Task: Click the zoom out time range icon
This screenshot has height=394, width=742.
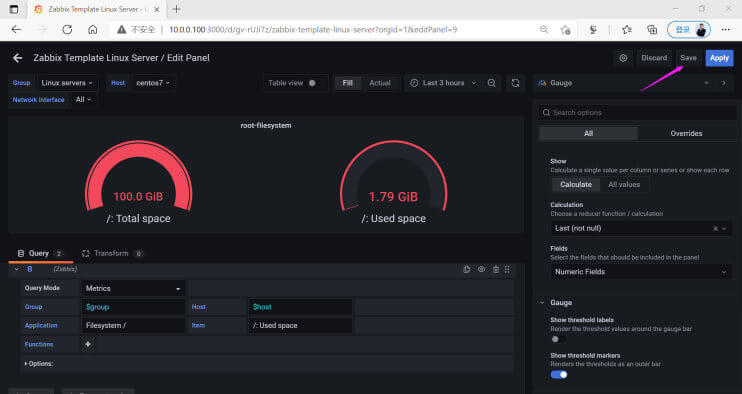Action: click(x=492, y=83)
